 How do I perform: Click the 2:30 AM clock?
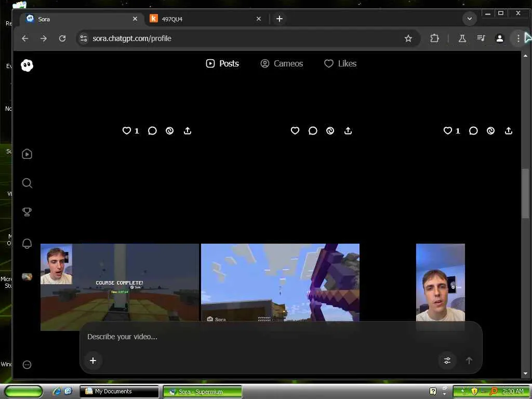[x=512, y=391]
